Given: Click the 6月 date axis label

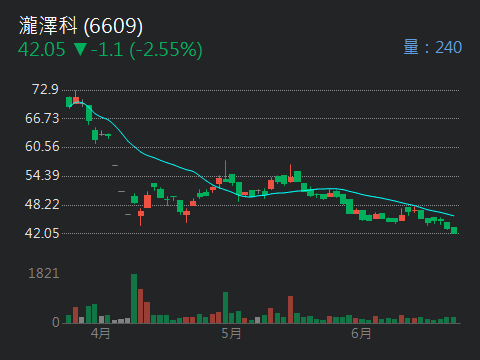Looking at the screenshot, I should (361, 333).
